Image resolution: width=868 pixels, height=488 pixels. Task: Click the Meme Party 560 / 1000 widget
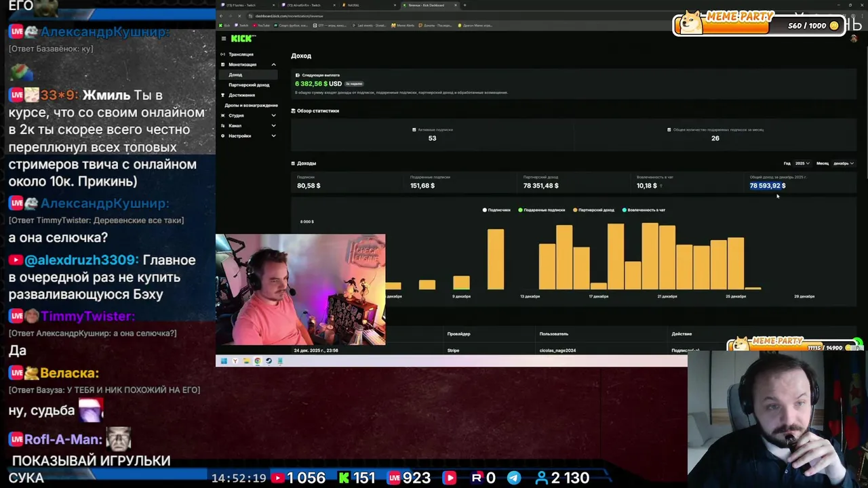click(x=759, y=23)
